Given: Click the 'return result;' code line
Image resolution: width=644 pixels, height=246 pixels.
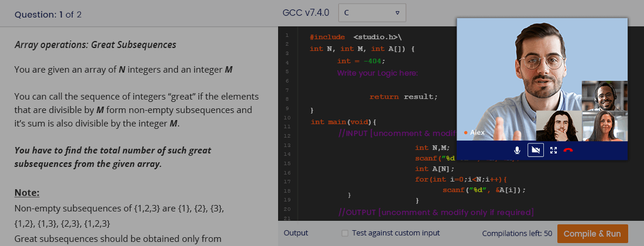Looking at the screenshot, I should pos(403,97).
